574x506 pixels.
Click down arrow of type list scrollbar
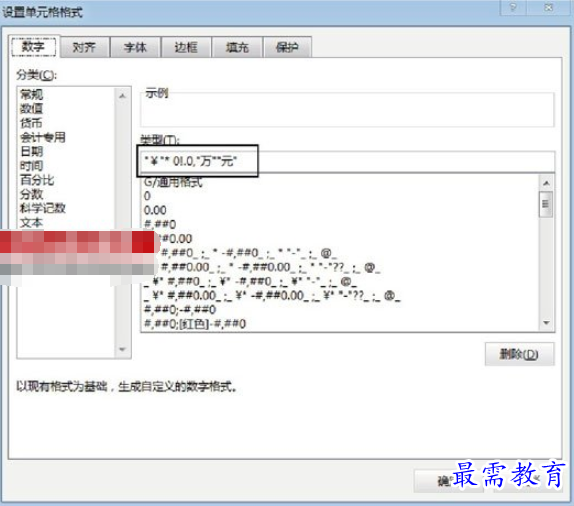pyautogui.click(x=547, y=323)
